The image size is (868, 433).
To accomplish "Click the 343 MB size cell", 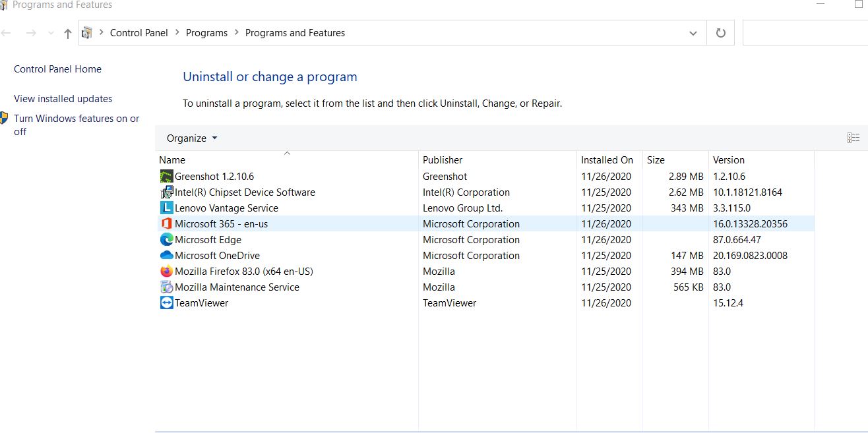I will pyautogui.click(x=687, y=208).
